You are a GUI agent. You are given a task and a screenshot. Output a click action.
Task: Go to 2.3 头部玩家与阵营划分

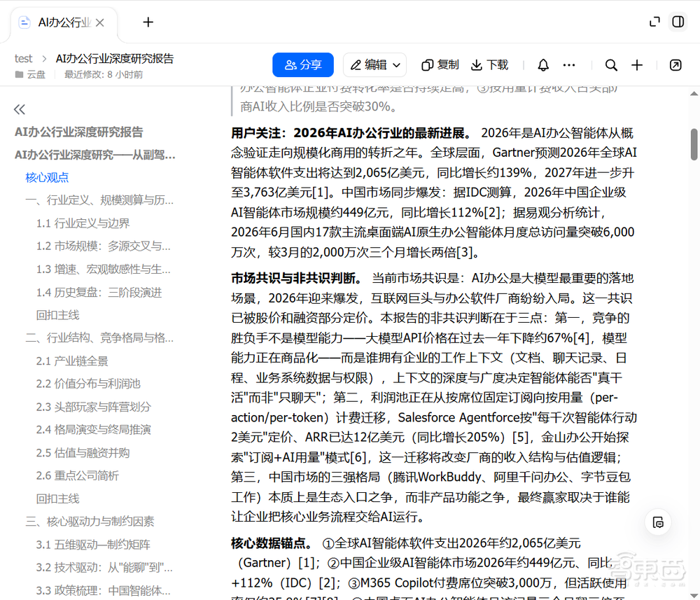tap(94, 407)
